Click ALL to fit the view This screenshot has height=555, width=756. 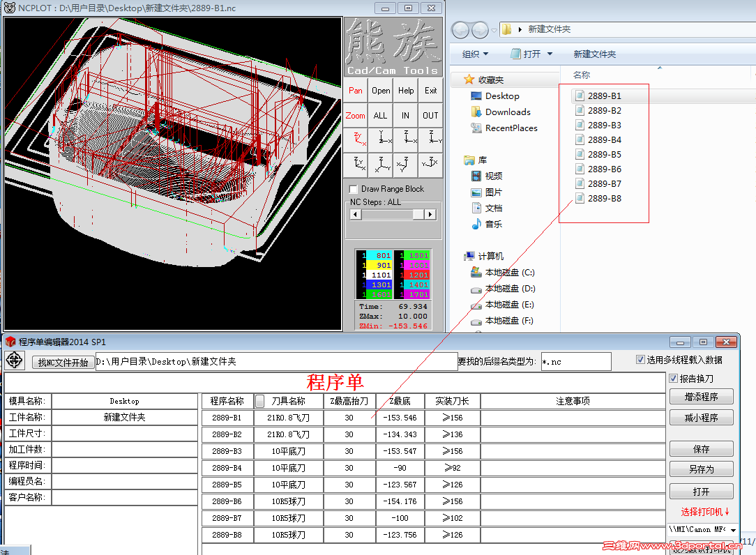380,115
